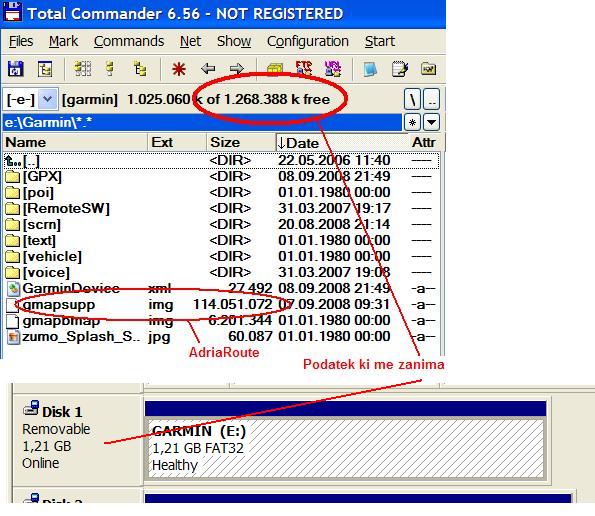595x516 pixels.
Task: Open the Commands menu
Action: click(x=129, y=41)
